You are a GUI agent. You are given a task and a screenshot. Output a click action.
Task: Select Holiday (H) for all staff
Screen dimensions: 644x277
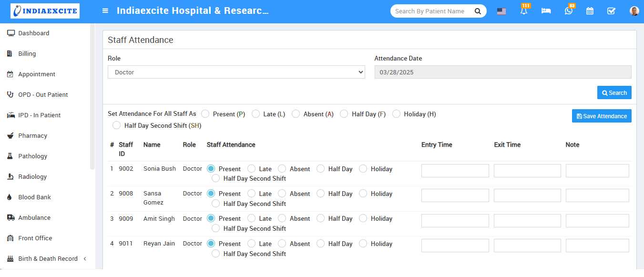pos(396,114)
